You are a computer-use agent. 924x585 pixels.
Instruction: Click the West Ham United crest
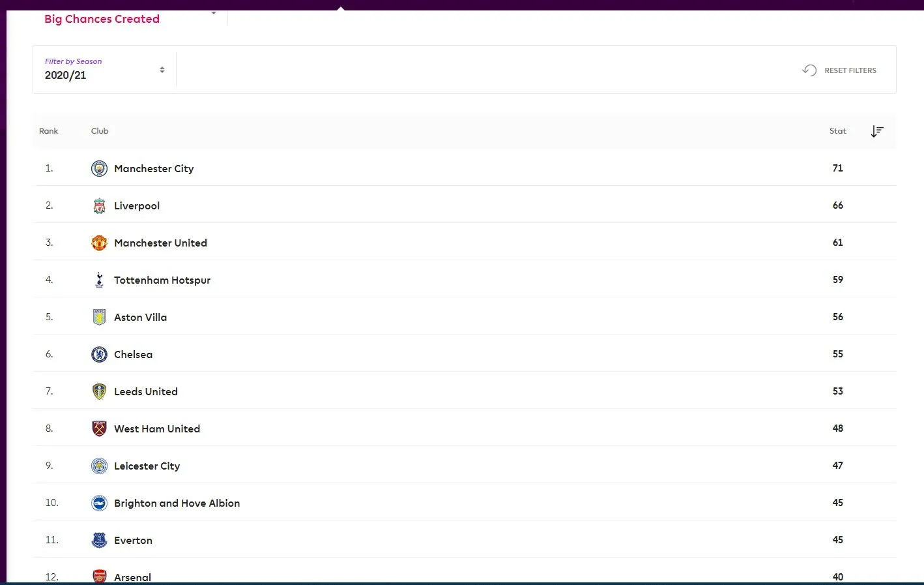[x=99, y=429]
